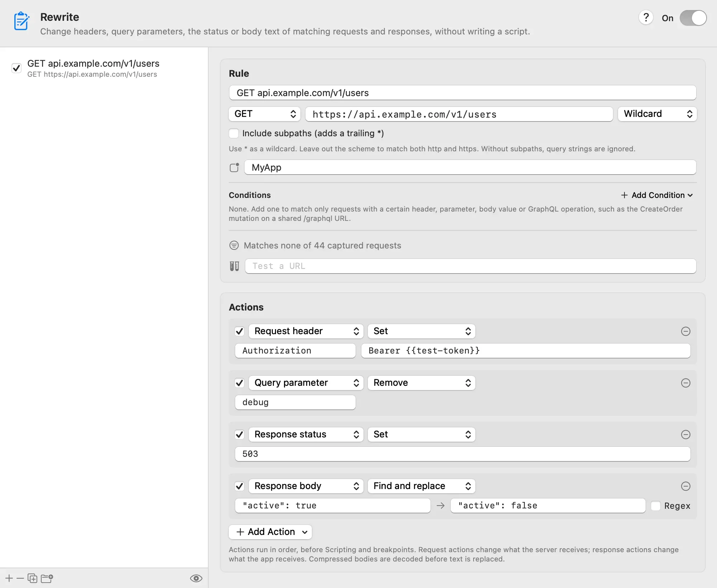
Task: Click the app picker icon beside MyApp
Action: pos(234,167)
